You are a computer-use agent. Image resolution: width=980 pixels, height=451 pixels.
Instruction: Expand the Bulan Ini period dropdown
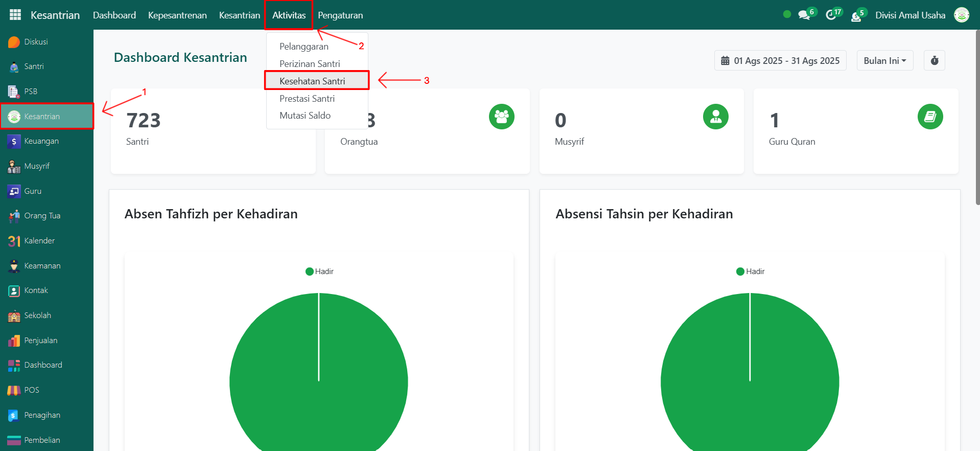[884, 60]
